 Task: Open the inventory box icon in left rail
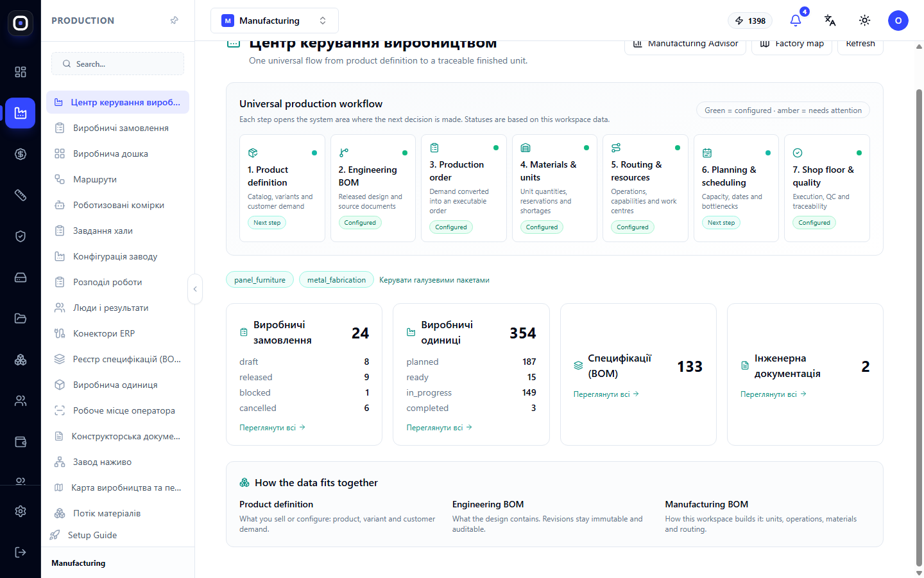pyautogui.click(x=21, y=277)
